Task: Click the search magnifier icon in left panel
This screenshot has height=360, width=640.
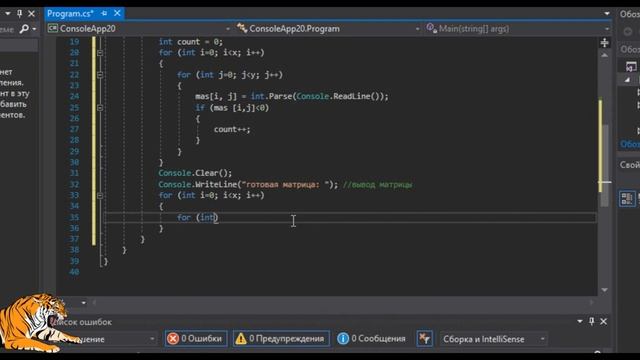Action: point(24,29)
